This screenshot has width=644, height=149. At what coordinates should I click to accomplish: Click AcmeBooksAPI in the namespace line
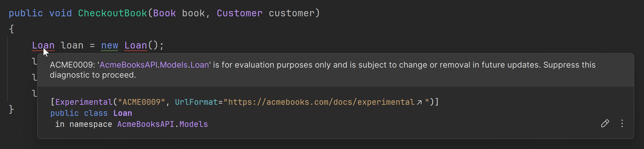pos(145,124)
